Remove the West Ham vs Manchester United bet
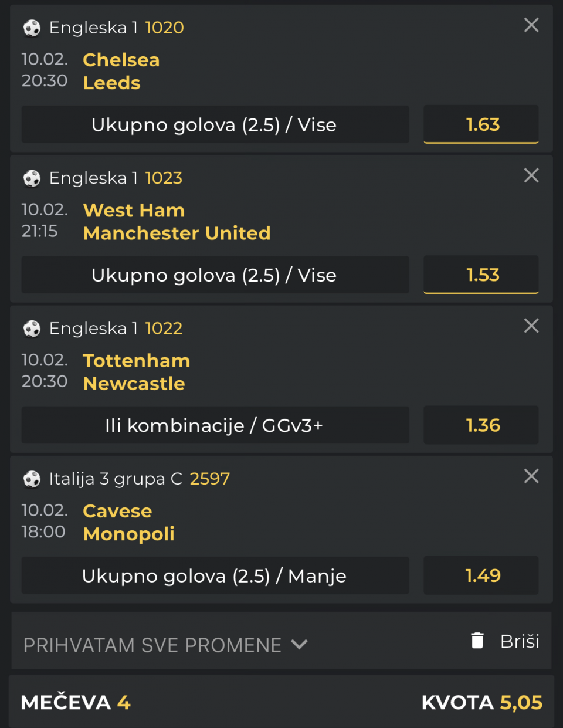 [x=531, y=175]
